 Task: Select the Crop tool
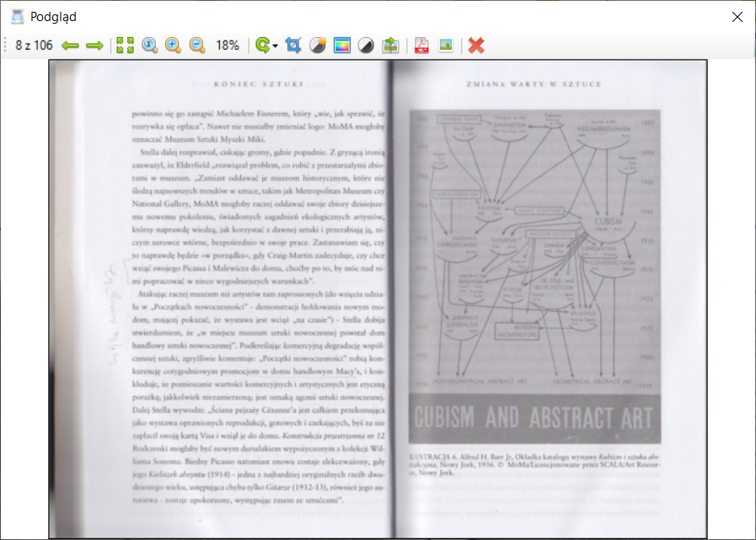click(293, 45)
